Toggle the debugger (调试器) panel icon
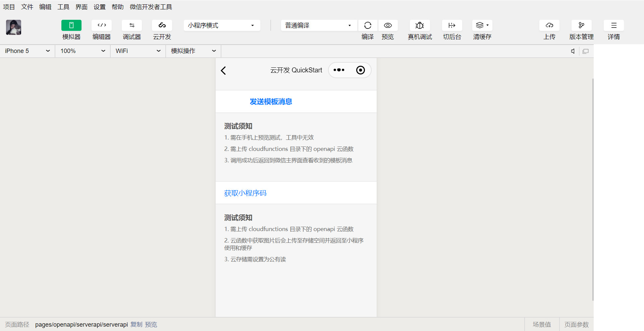This screenshot has width=644, height=331. pos(132,25)
